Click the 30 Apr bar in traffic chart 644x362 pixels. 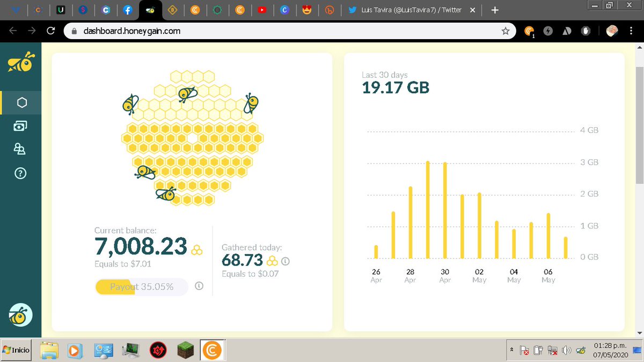(445, 210)
